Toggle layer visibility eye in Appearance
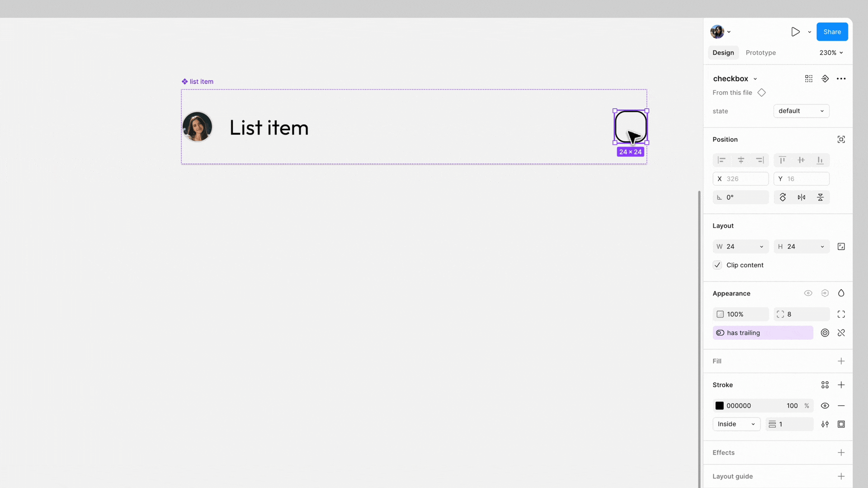 click(808, 293)
